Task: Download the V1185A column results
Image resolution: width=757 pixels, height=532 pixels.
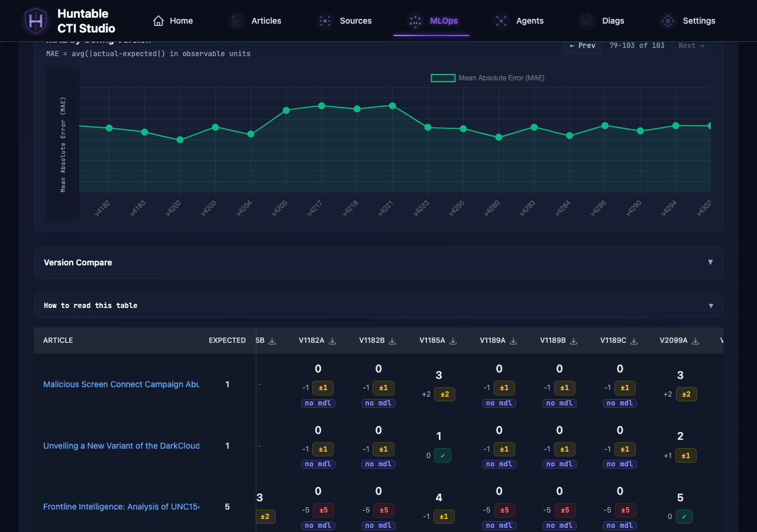Action: (x=453, y=341)
